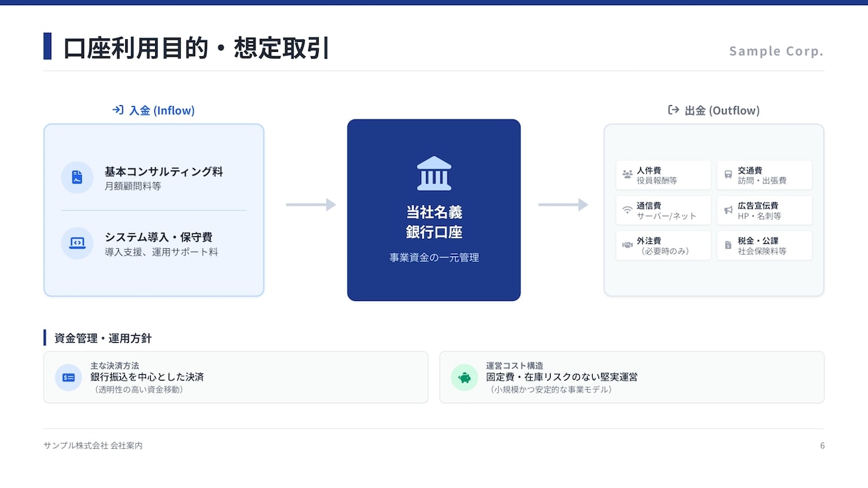This screenshot has height=488, width=868.
Task: Click the 運営コスト構造 label
Action: pos(514,366)
